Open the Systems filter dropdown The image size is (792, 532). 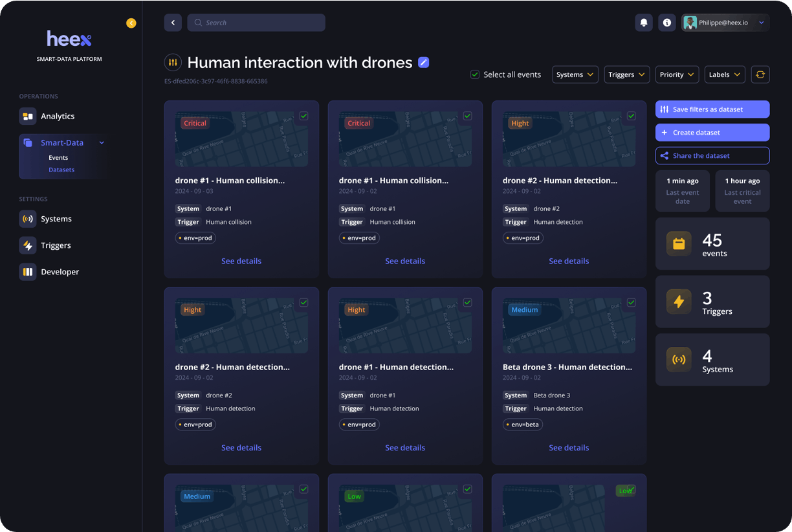(575, 74)
